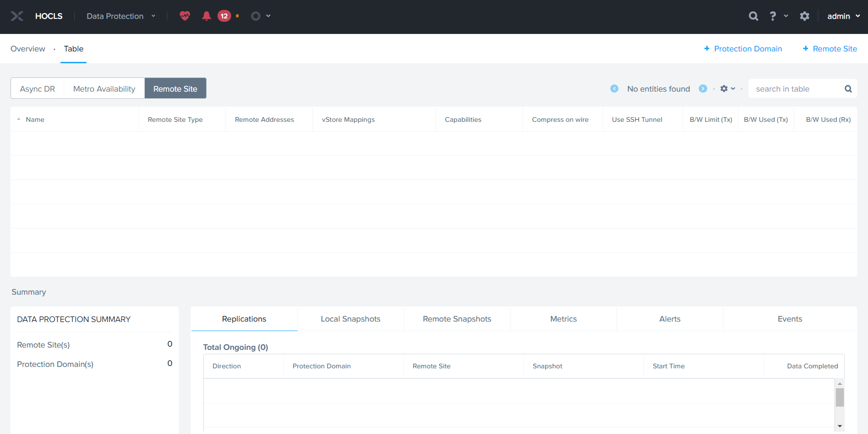
Task: Go to next table page arrow
Action: (703, 89)
